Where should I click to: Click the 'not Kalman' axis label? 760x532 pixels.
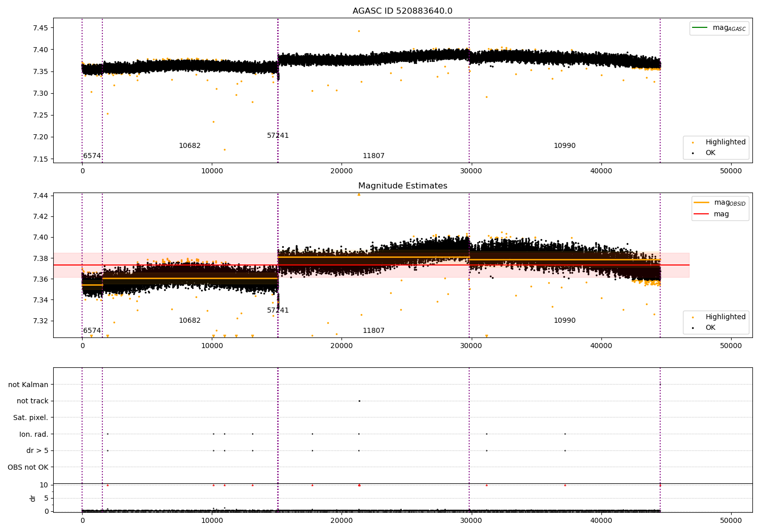(x=28, y=385)
